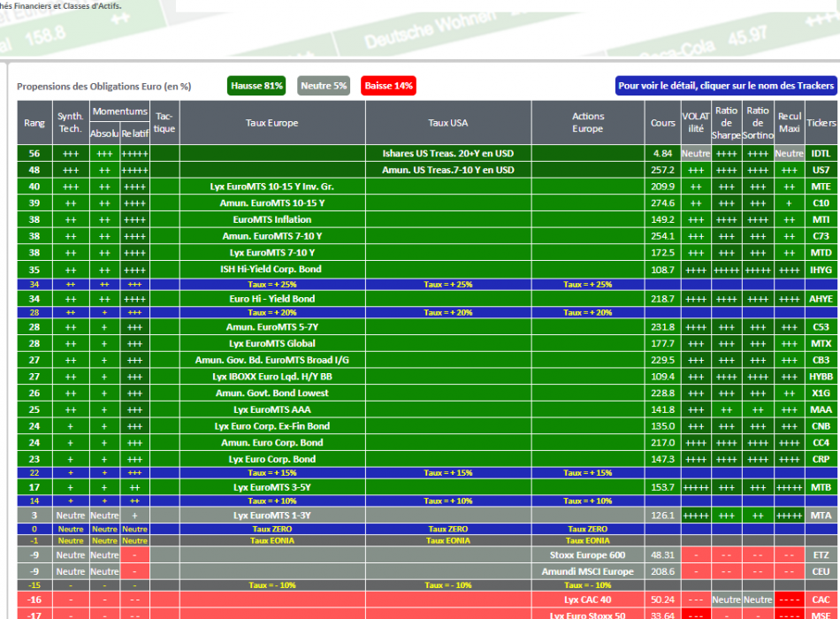Open Amun. Gov. Bd. EuroMTS Broad I/G tracker
The image size is (840, 619).
coord(271,360)
